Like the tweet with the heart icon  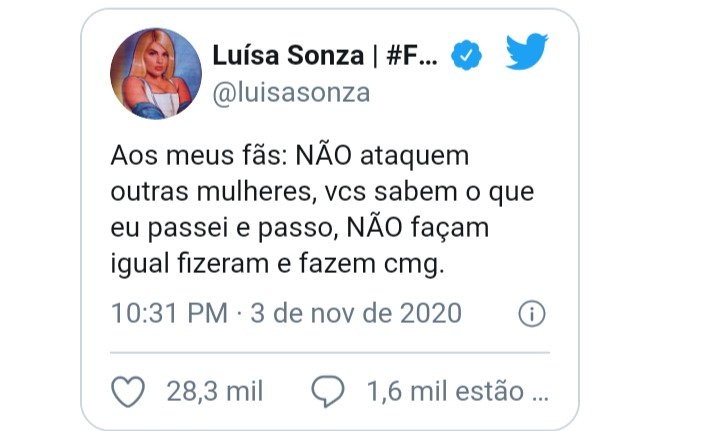click(x=128, y=392)
